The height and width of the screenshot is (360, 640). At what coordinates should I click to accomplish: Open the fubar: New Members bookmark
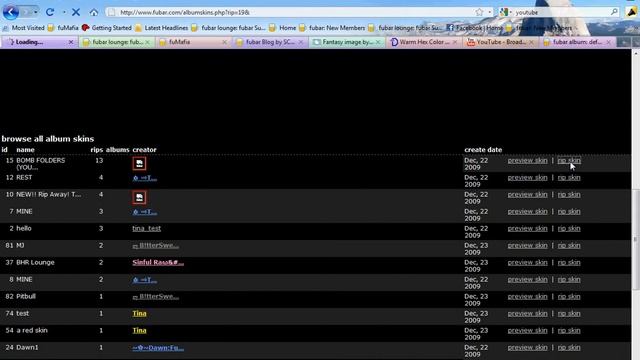point(332,28)
